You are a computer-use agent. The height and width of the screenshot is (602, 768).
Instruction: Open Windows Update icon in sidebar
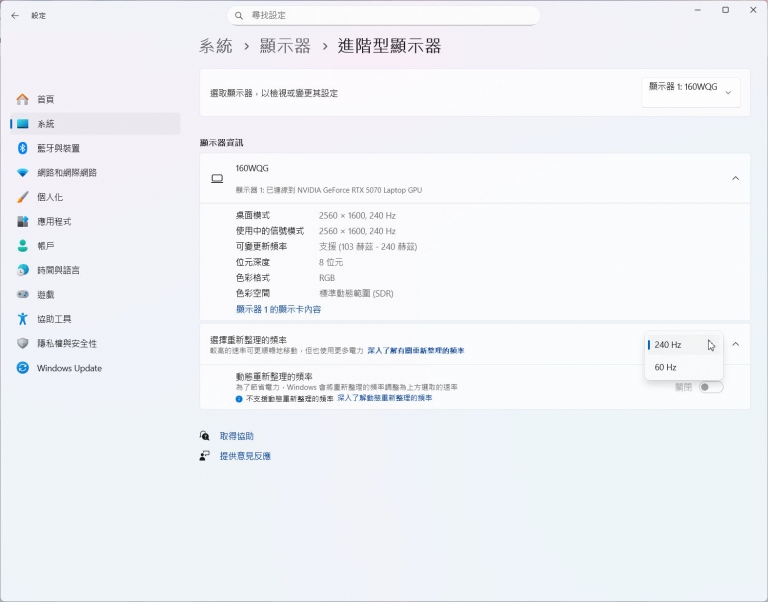[x=23, y=368]
